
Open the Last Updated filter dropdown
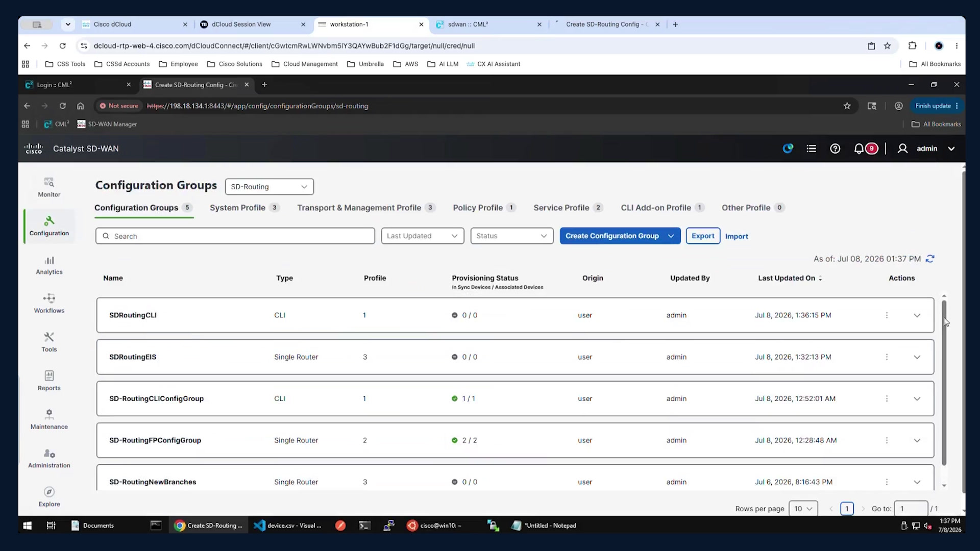422,236
